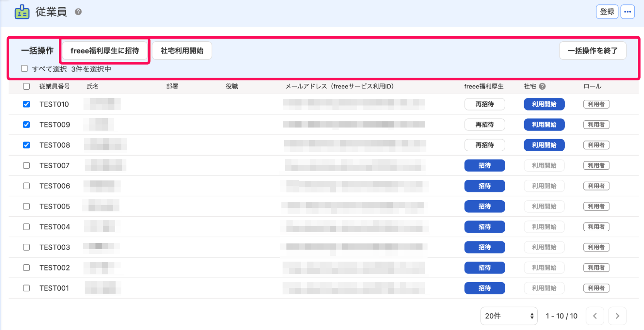Uncheck the TEST009 row checkbox
Image resolution: width=644 pixels, height=330 pixels.
(26, 124)
